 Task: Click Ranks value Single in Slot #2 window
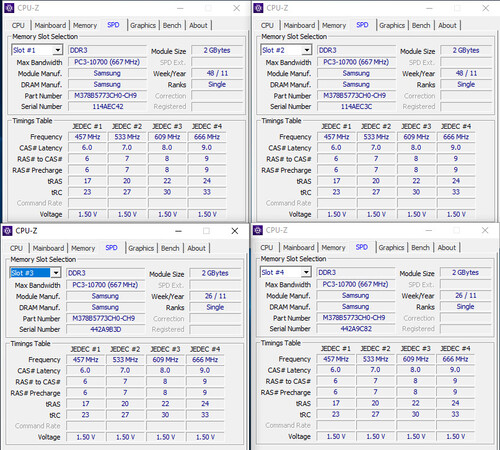point(466,84)
